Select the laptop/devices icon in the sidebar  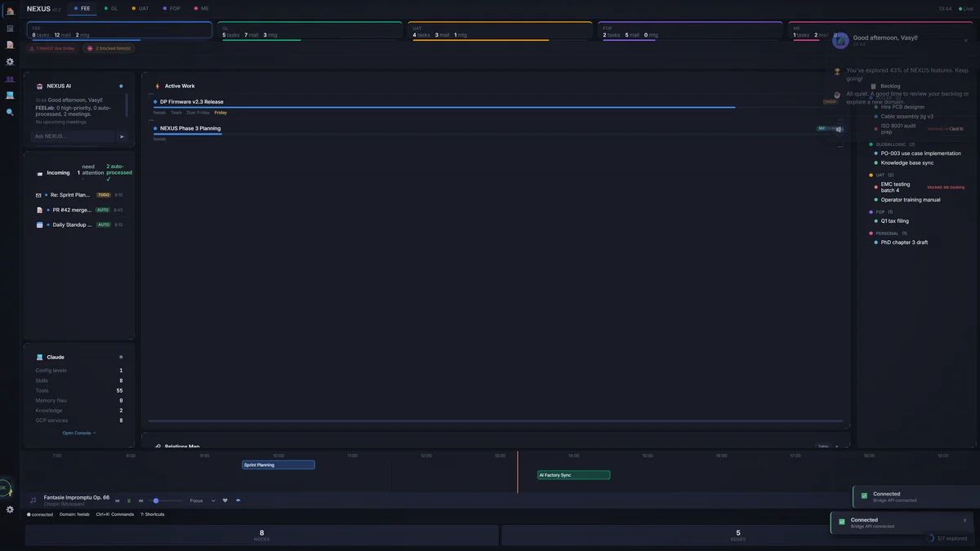click(10, 94)
